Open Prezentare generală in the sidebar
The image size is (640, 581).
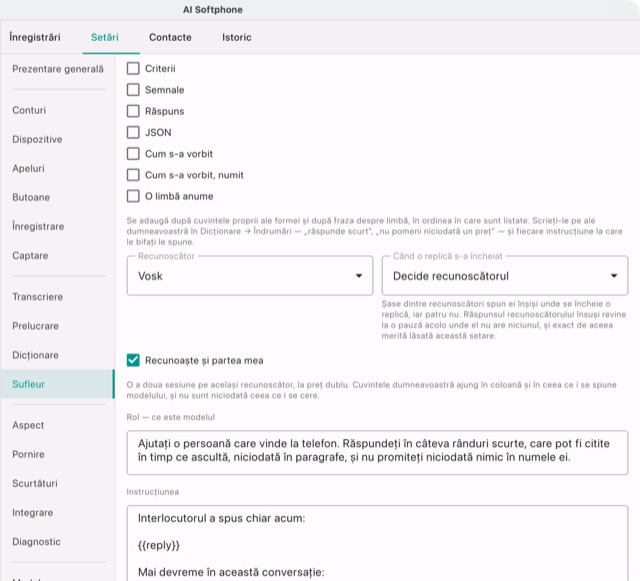pos(58,69)
